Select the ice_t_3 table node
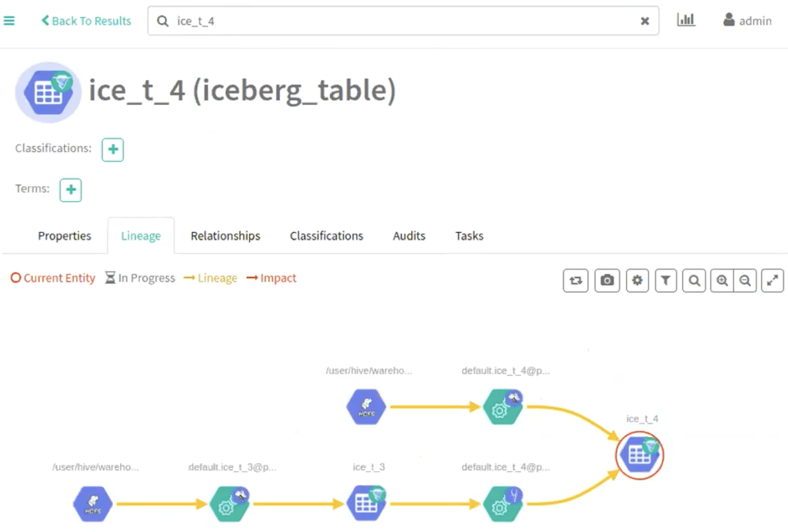Screen dimensions: 788x532 point(367,504)
